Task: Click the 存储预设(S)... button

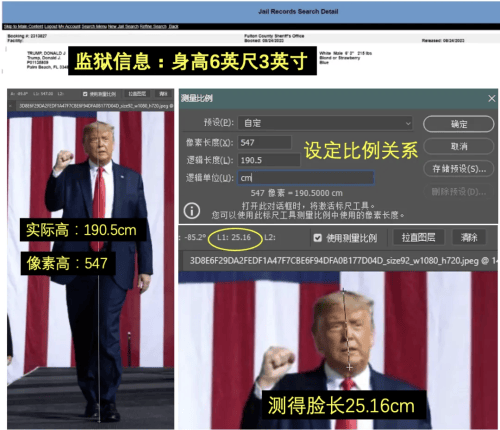Action: [x=459, y=169]
